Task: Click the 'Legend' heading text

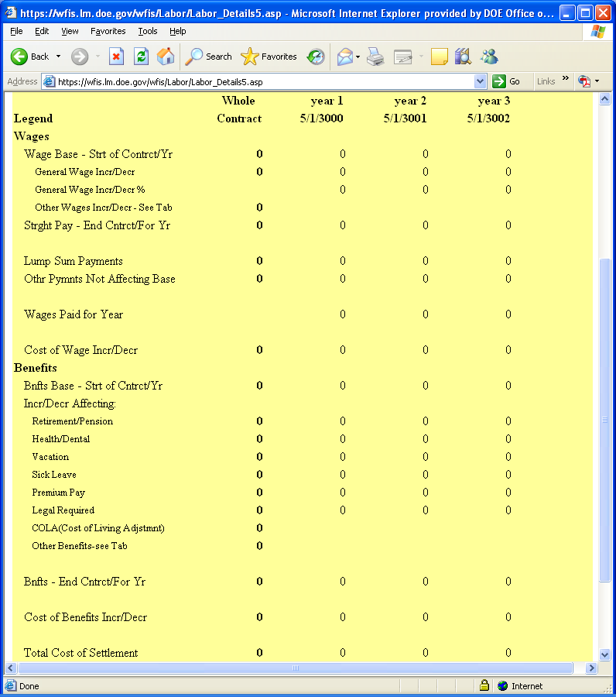Action: (x=33, y=118)
